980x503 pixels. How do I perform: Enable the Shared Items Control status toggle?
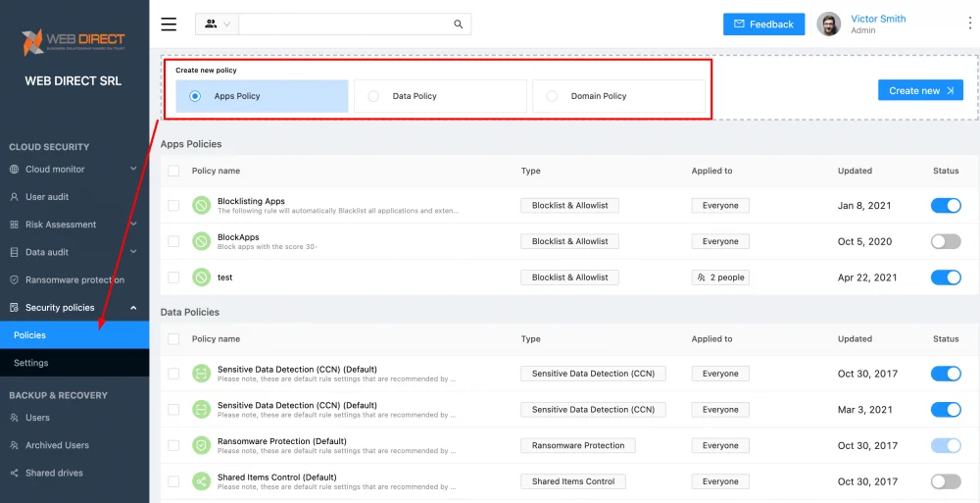click(x=946, y=481)
